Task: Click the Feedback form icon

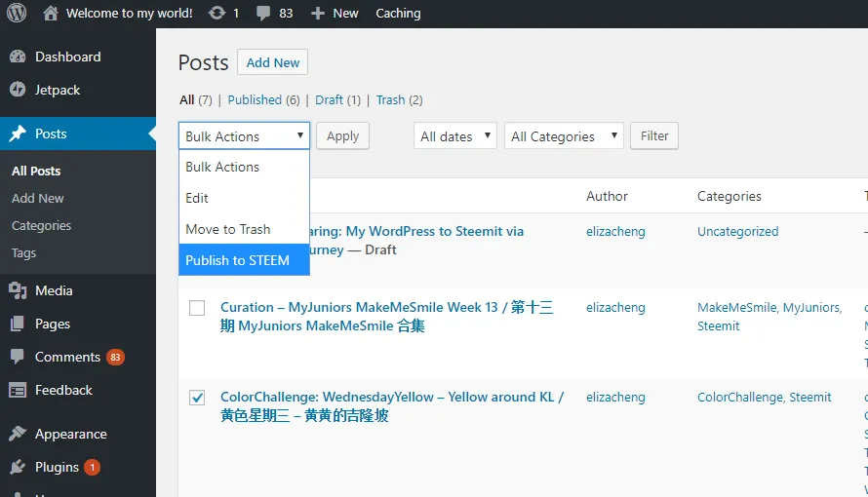Action: click(18, 391)
